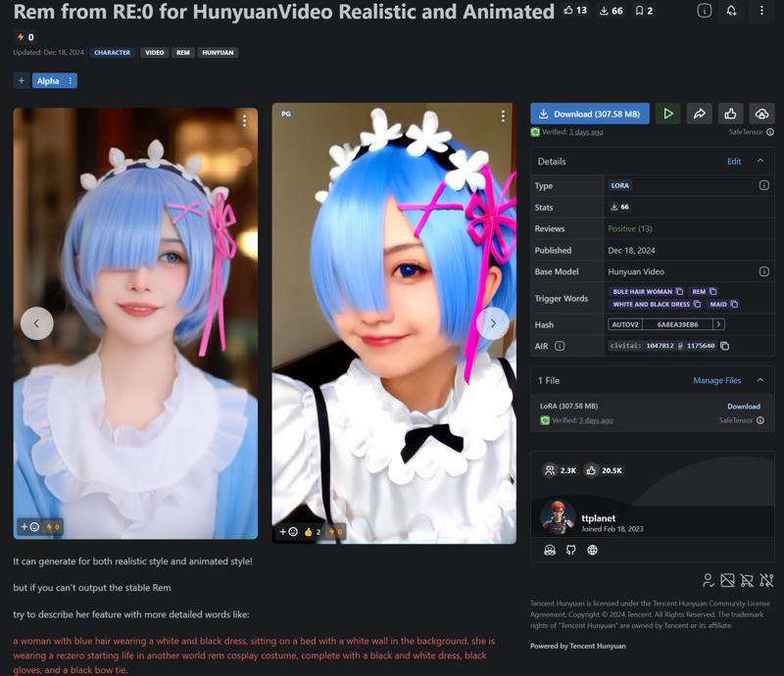Select the Alpha version tab
The width and height of the screenshot is (784, 676).
click(48, 80)
